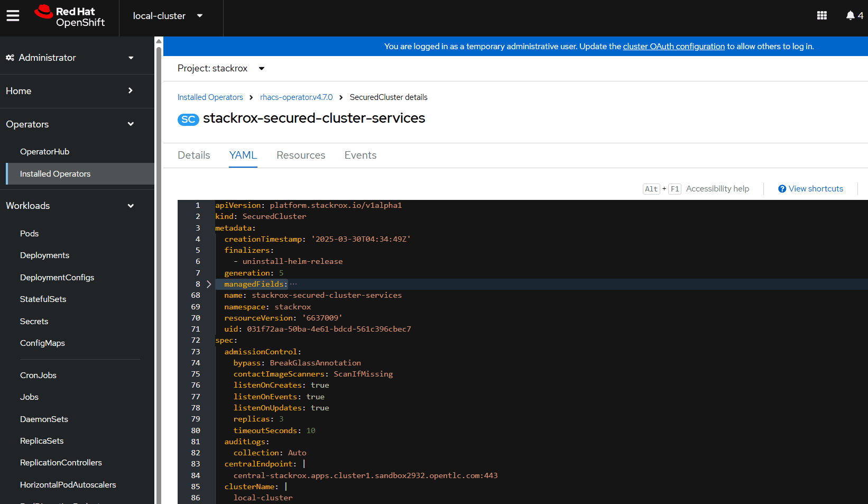
Task: Open Deployments in sidebar
Action: (x=44, y=255)
